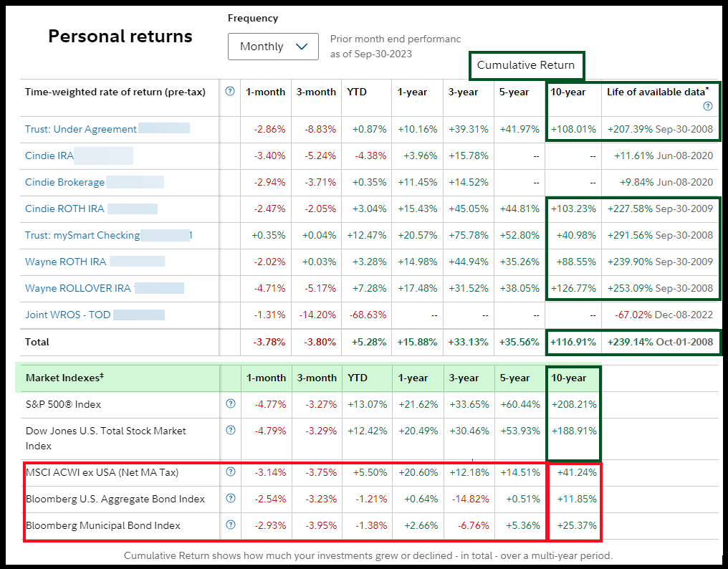This screenshot has width=728, height=569.
Task: Go to the Cindie ROTH IRA account
Action: click(64, 209)
